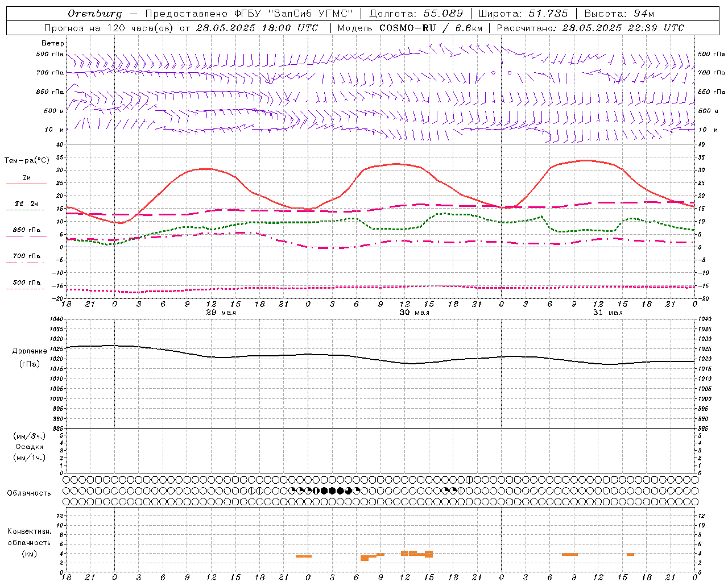Click the Orenburg station title

pyautogui.click(x=95, y=14)
